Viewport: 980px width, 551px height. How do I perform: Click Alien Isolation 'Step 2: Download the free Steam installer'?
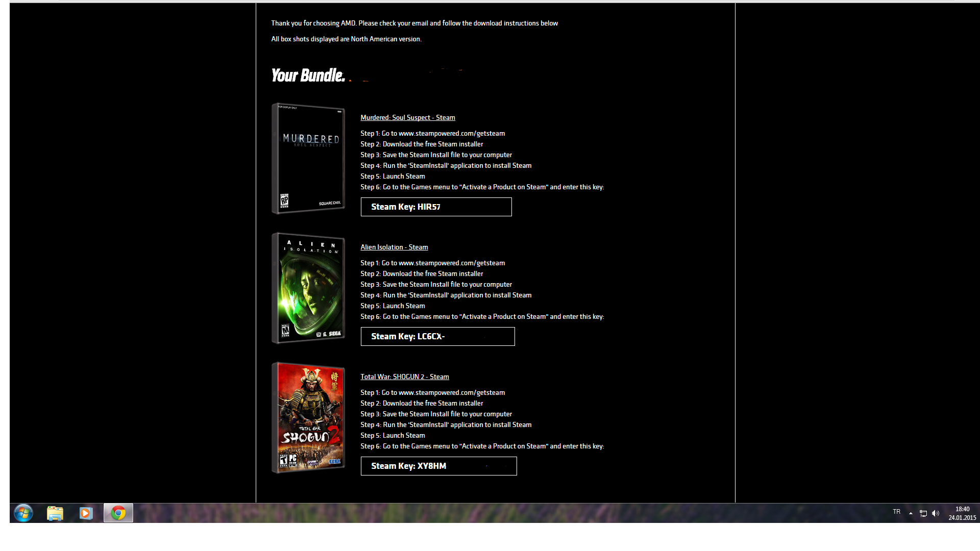pyautogui.click(x=422, y=273)
